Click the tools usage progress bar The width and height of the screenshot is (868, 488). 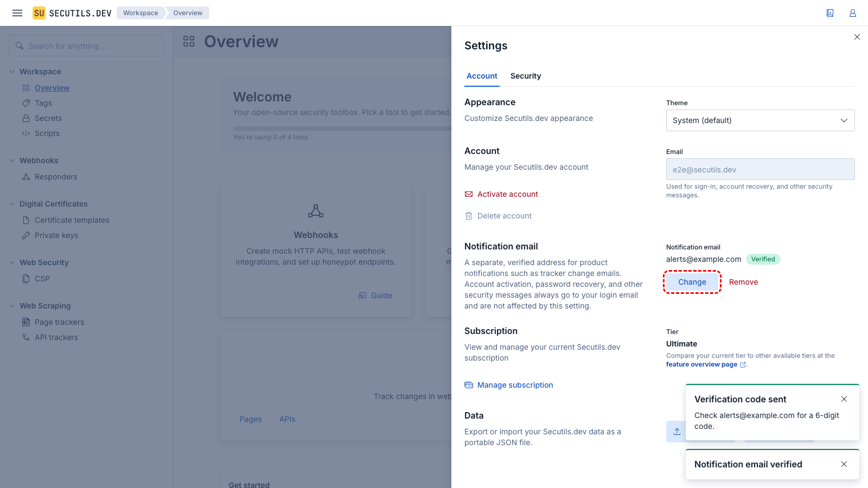click(342, 129)
